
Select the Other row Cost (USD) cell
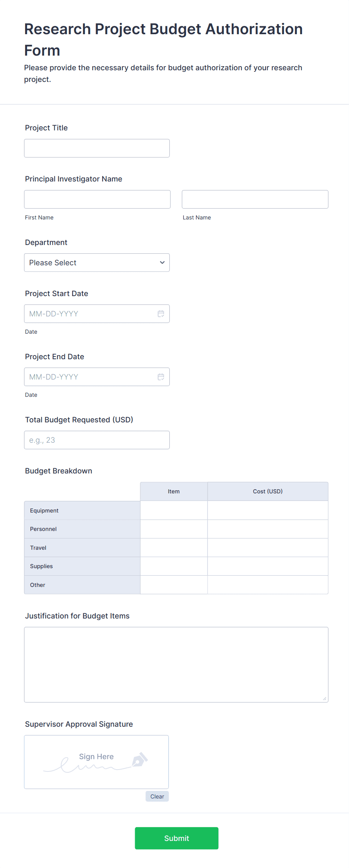pos(268,585)
